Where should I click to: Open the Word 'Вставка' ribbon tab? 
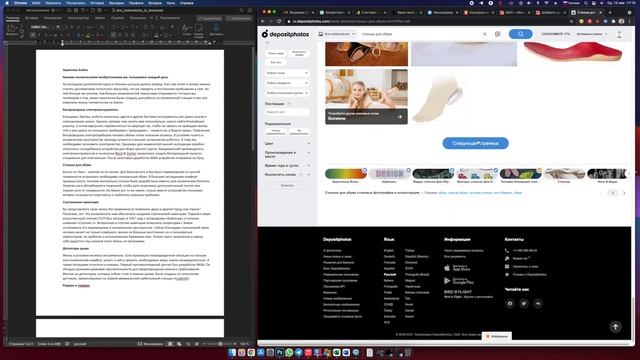(x=31, y=18)
